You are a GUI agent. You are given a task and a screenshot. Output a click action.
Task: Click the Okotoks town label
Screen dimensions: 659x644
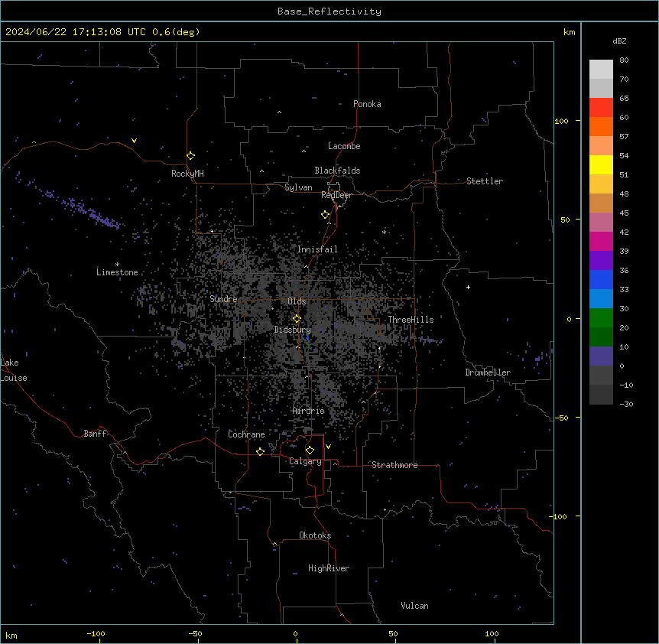coord(315,535)
